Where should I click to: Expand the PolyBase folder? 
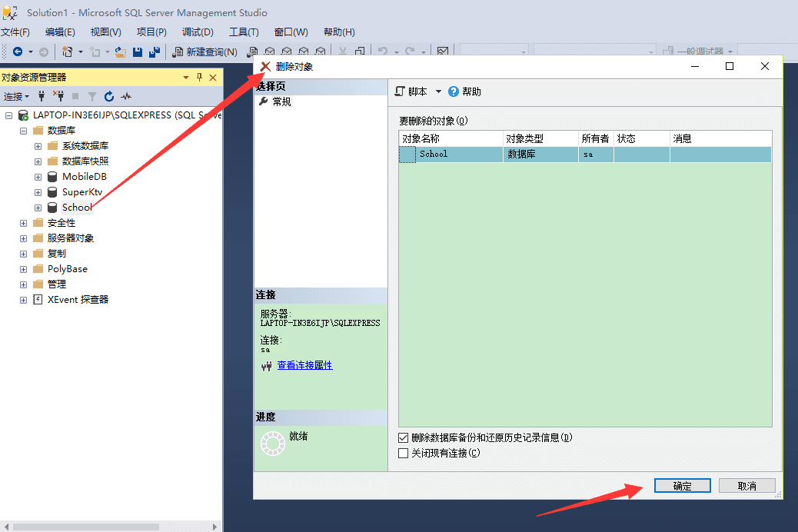click(x=23, y=269)
